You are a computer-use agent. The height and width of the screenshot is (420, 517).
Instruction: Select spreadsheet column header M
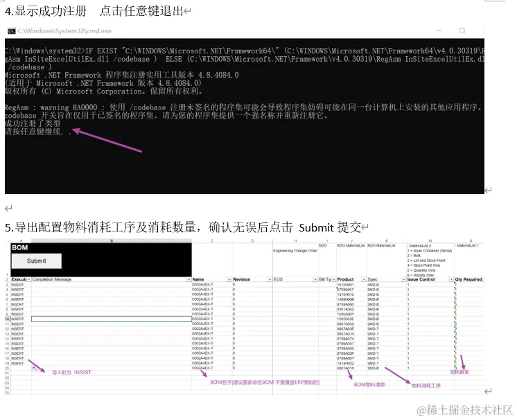click(430, 240)
